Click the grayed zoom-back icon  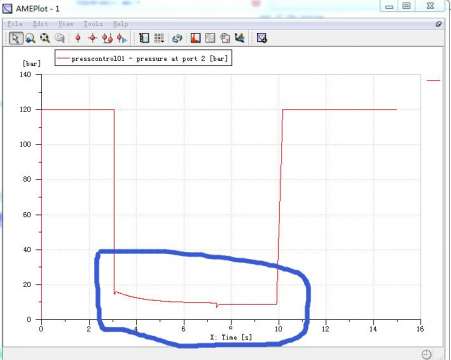pos(60,38)
